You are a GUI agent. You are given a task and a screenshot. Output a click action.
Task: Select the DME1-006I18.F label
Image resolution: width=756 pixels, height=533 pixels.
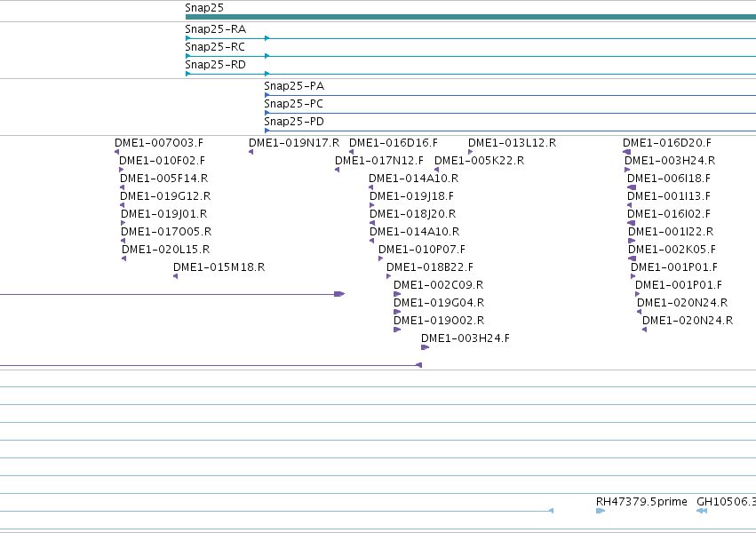pos(669,179)
